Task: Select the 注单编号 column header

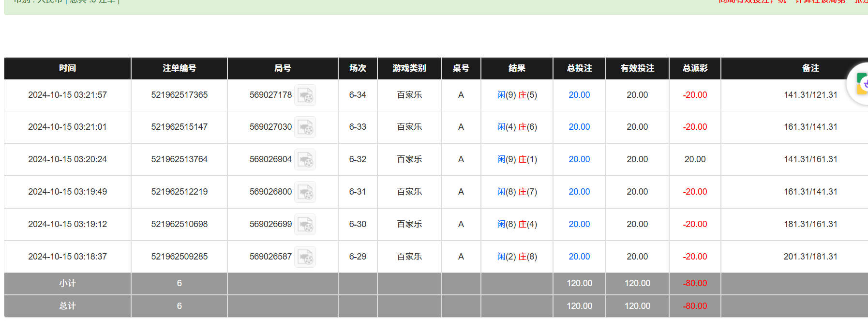Action: tap(179, 68)
